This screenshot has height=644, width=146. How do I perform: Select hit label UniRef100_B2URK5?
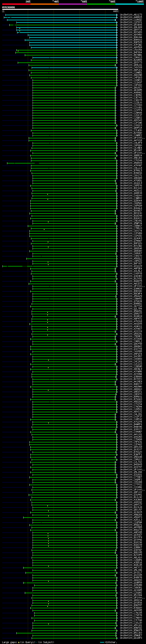(x=131, y=60)
